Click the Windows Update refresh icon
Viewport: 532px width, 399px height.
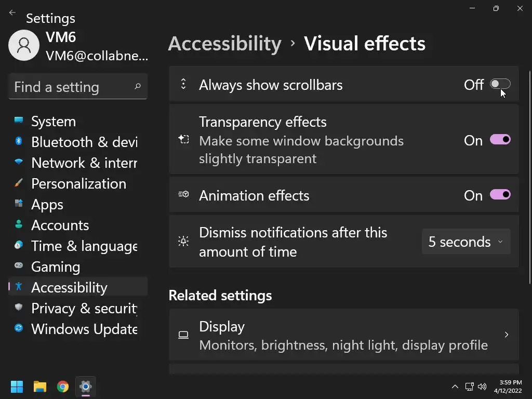tap(19, 328)
